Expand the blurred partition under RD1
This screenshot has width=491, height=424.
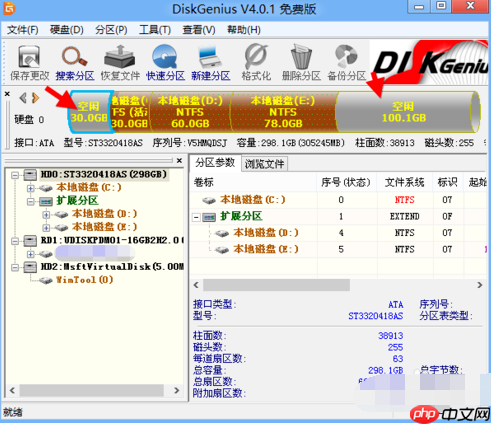pos(31,254)
